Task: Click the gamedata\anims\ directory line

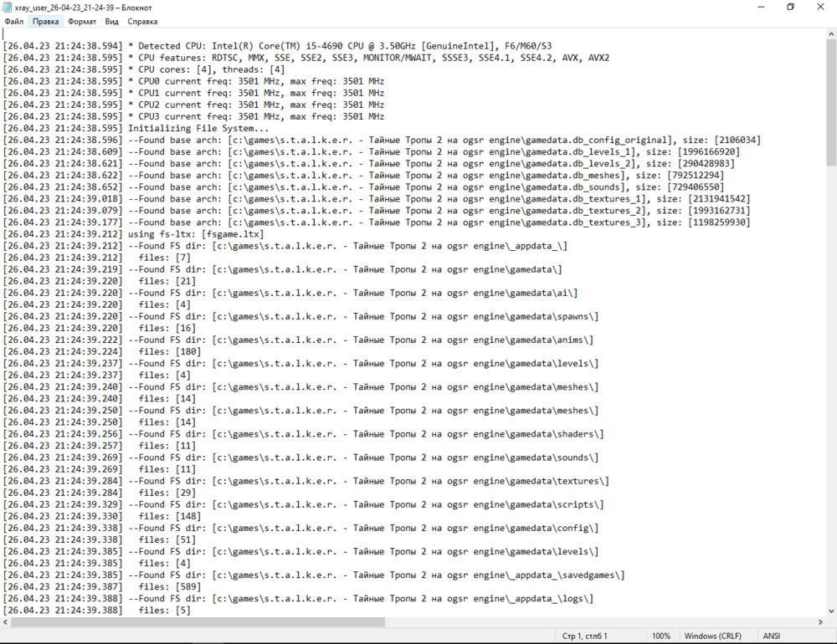Action: [x=299, y=340]
